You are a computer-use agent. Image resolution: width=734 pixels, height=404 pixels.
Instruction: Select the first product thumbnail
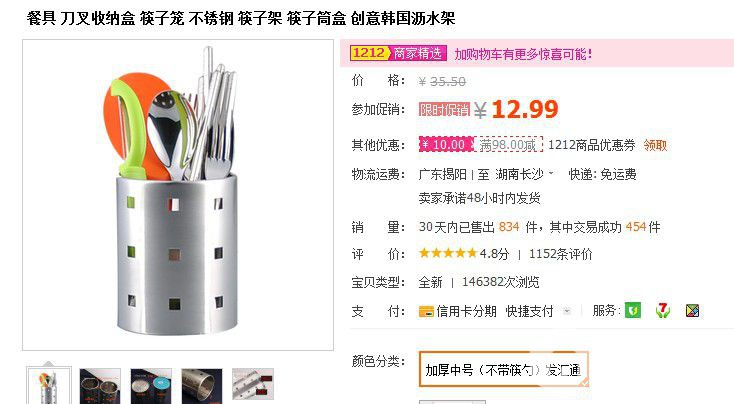click(49, 386)
